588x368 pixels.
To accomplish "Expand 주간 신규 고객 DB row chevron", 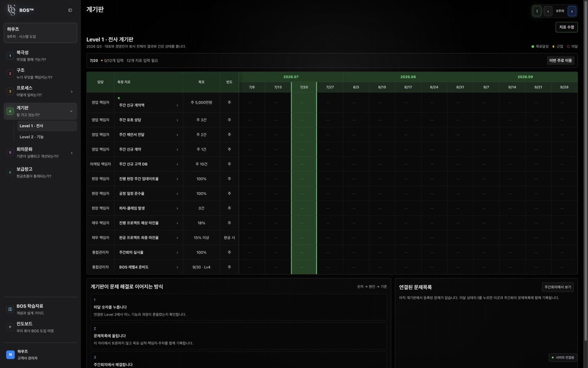I will tap(177, 164).
